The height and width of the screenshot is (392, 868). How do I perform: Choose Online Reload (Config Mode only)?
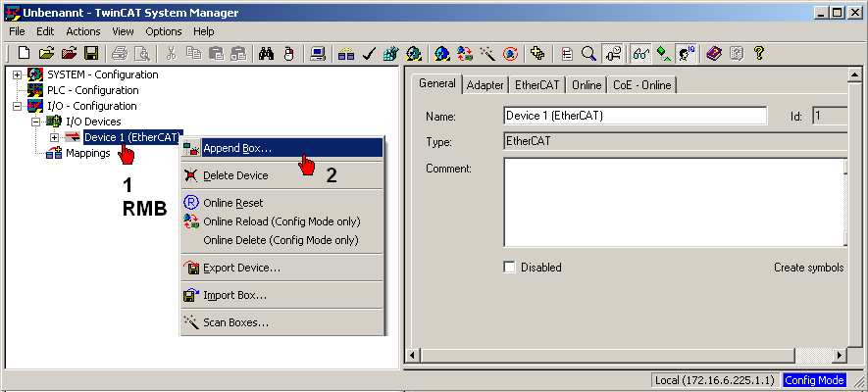[x=281, y=221]
